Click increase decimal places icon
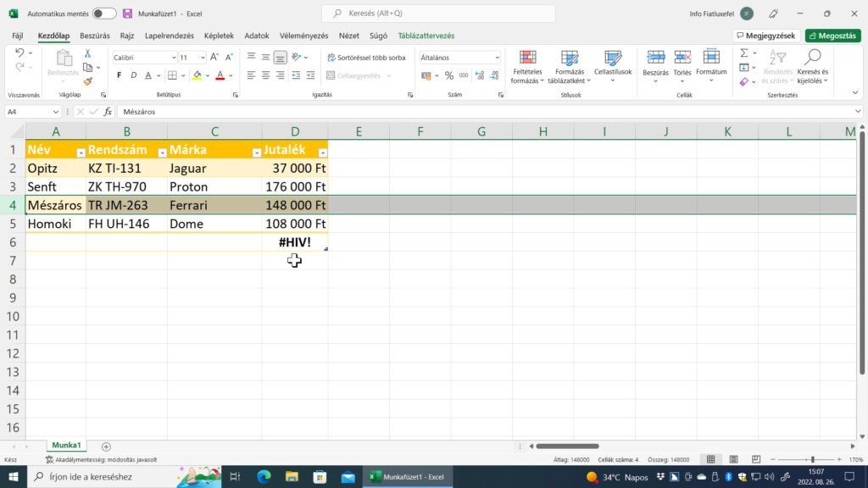This screenshot has width=868, height=488. 480,75
